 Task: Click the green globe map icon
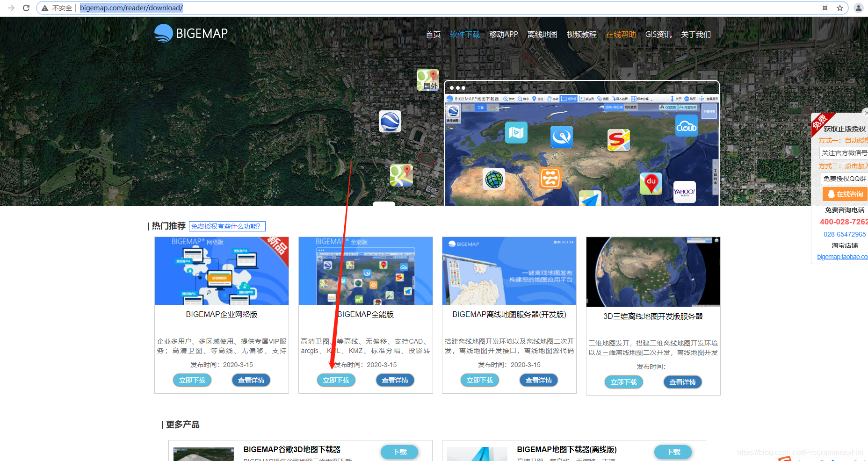pos(494,179)
